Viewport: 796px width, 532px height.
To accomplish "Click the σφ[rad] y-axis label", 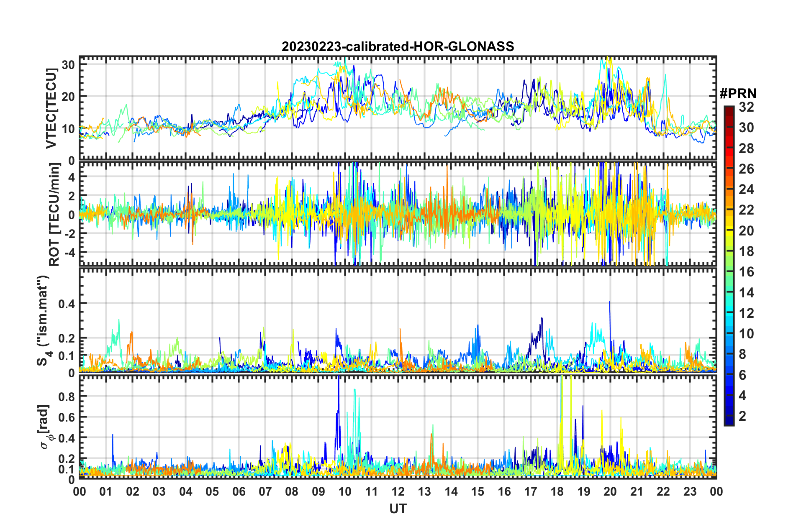I will point(44,427).
